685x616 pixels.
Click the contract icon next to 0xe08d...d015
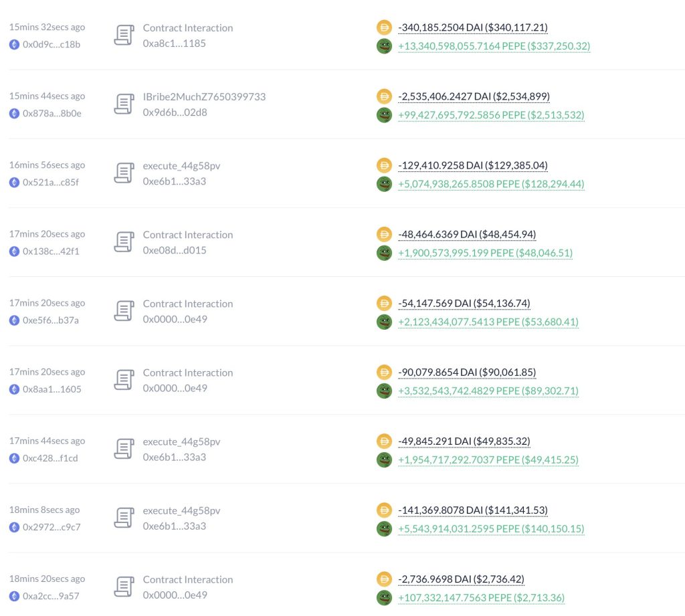[x=124, y=242]
